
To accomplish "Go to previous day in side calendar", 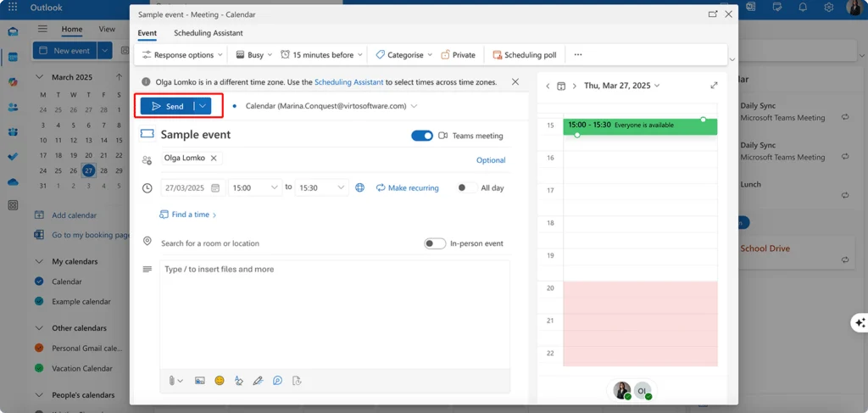I will click(548, 86).
